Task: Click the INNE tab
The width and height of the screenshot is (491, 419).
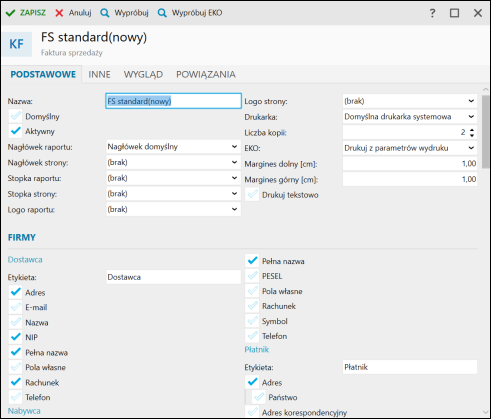Action: coord(99,74)
